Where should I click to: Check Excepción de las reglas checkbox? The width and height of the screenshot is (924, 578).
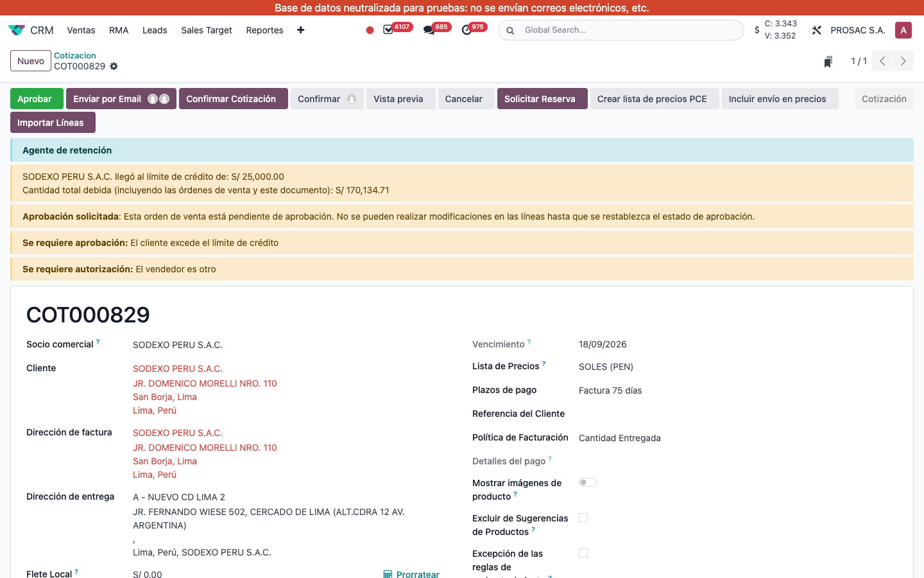583,553
